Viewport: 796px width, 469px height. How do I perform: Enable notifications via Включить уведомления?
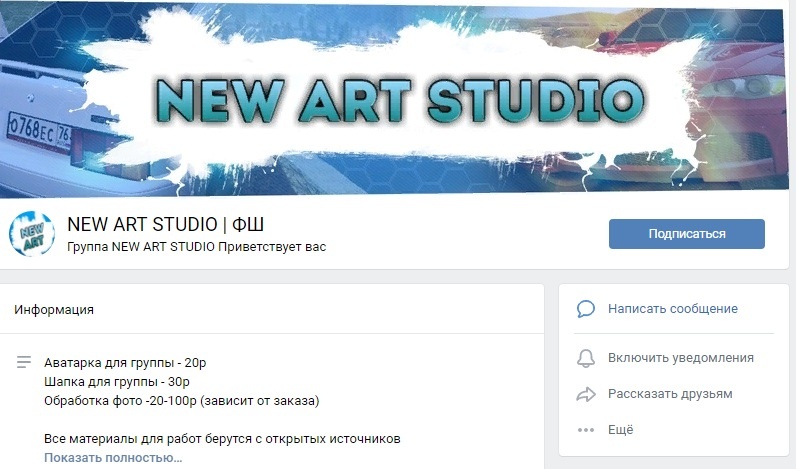click(x=681, y=358)
